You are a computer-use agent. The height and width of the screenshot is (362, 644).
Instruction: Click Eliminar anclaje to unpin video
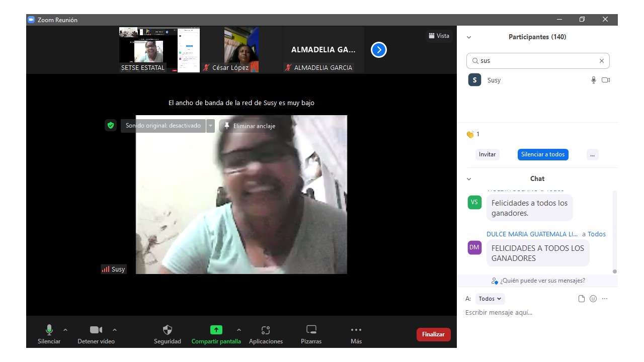[x=250, y=126]
